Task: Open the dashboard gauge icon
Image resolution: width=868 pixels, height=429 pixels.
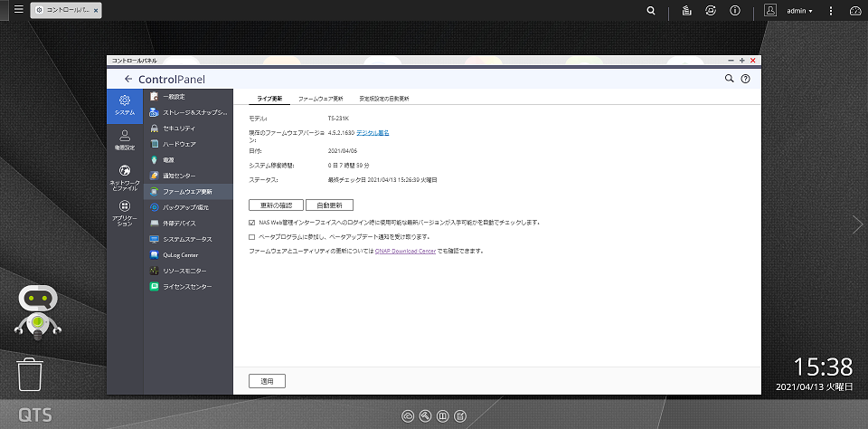Action: pyautogui.click(x=855, y=11)
